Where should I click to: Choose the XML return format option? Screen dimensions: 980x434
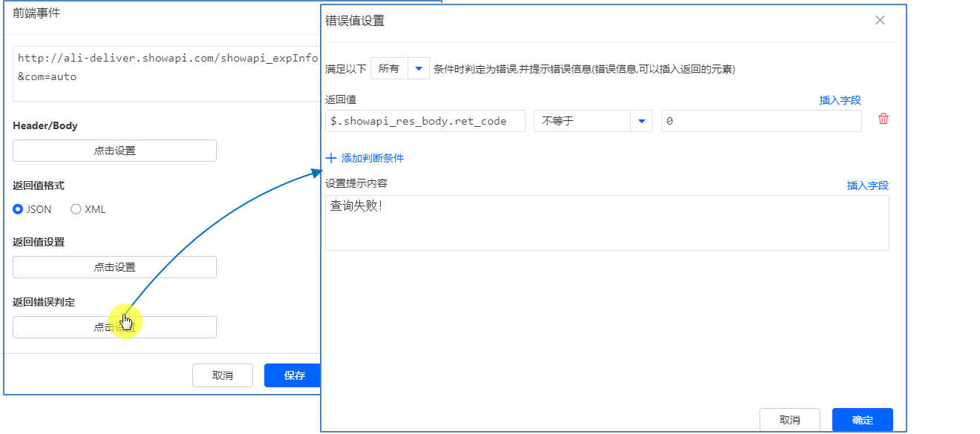click(76, 209)
